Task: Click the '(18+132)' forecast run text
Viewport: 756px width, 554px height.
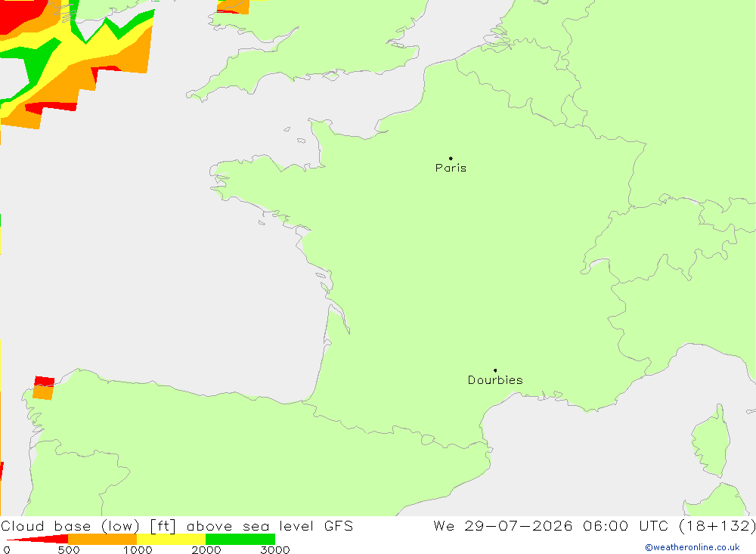Action: pyautogui.click(x=717, y=526)
